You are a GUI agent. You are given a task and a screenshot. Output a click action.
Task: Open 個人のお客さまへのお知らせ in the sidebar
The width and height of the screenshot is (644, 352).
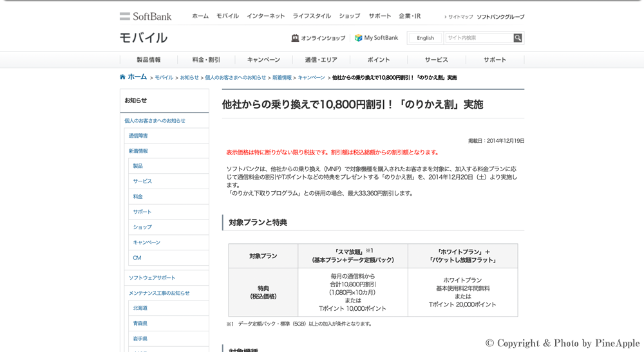[155, 120]
